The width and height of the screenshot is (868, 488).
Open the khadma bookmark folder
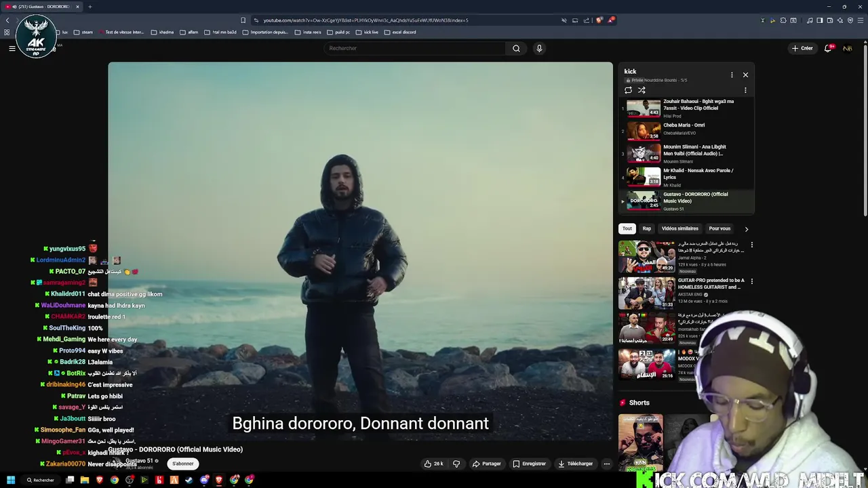click(x=162, y=32)
